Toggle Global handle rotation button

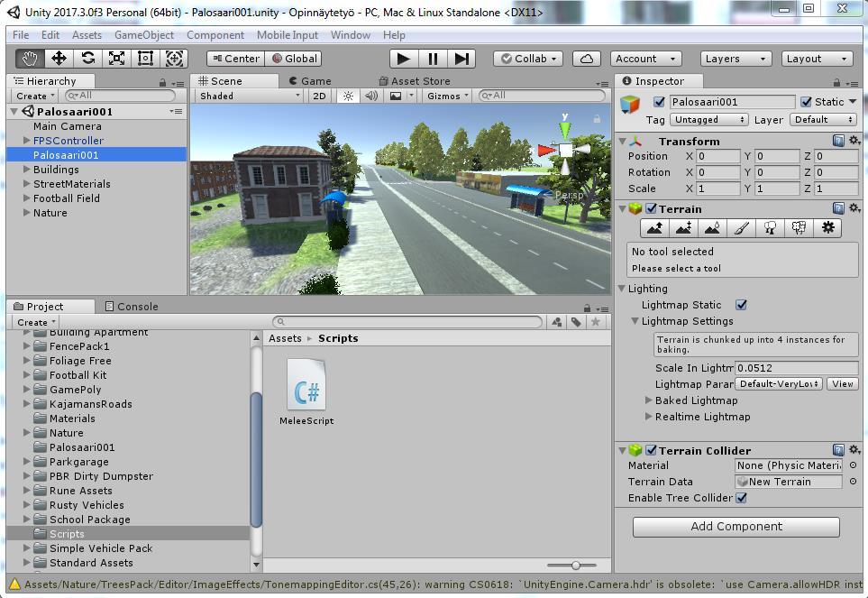coord(294,59)
